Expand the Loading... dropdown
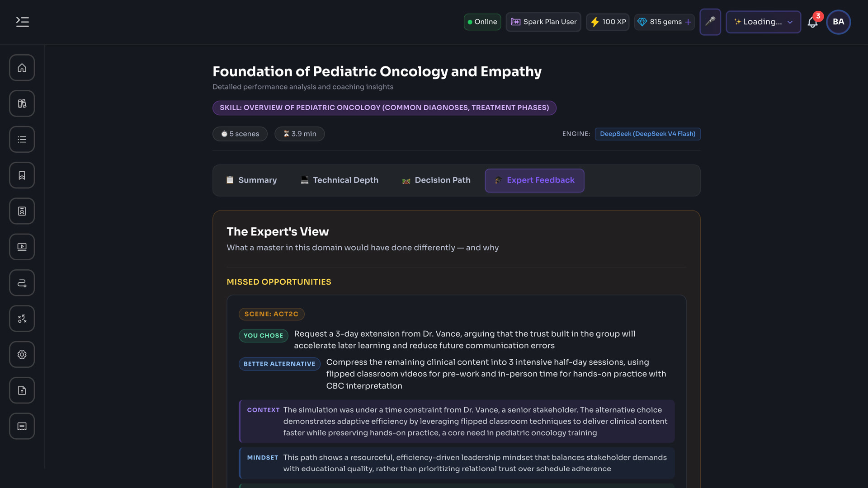This screenshot has width=868, height=488. pos(763,22)
